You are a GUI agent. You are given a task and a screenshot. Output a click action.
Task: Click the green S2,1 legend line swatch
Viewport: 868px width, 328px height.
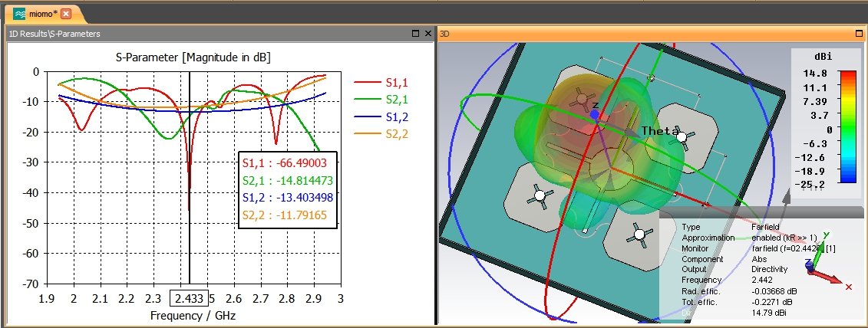coord(367,100)
